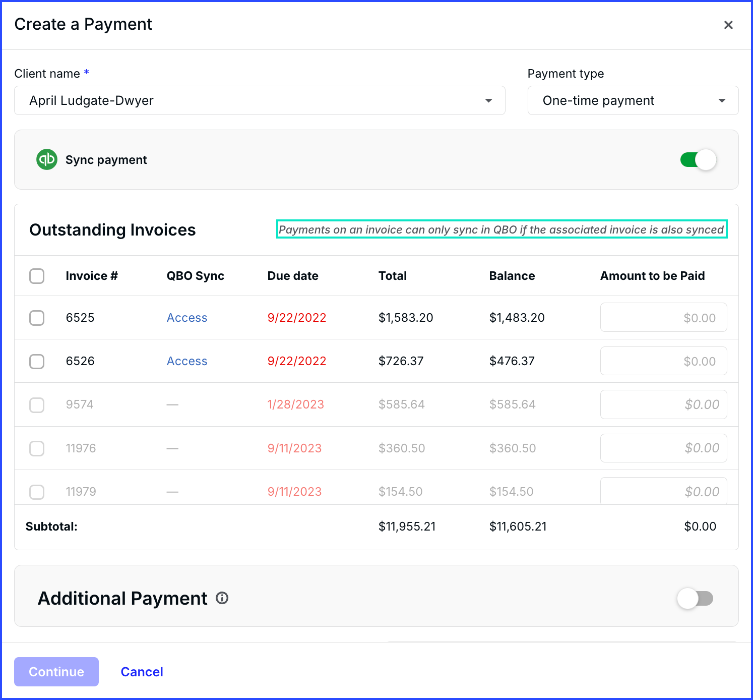Click the amount field for invoice 11976
The width and height of the screenshot is (753, 700).
(x=663, y=448)
